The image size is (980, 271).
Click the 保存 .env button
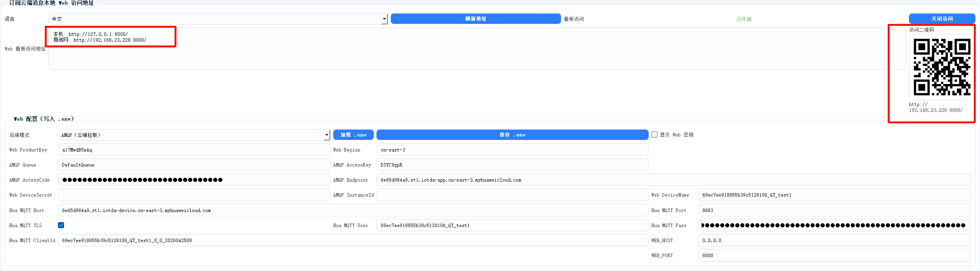pyautogui.click(x=512, y=135)
